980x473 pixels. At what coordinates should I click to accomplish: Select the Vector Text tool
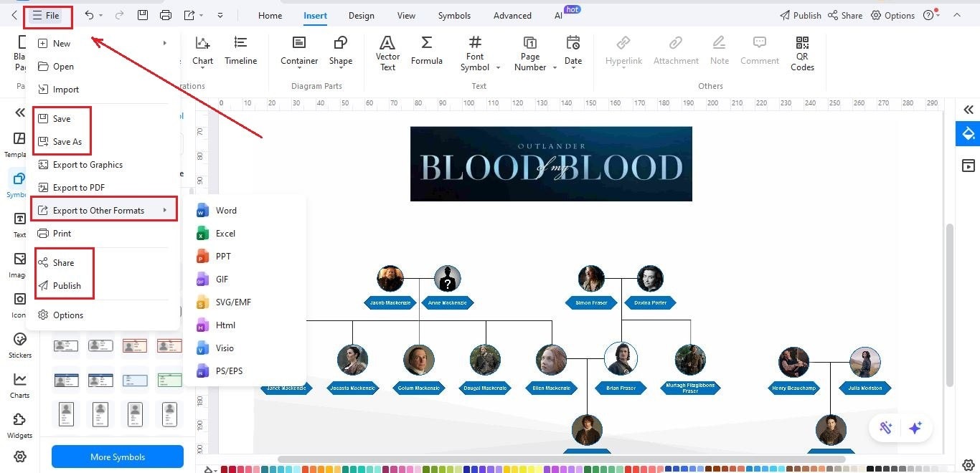tap(387, 50)
